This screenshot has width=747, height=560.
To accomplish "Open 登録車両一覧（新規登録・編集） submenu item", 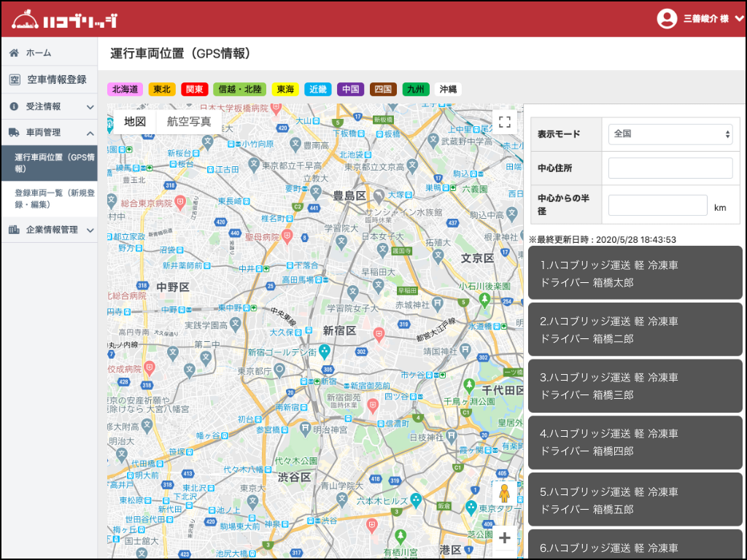I will (50, 198).
